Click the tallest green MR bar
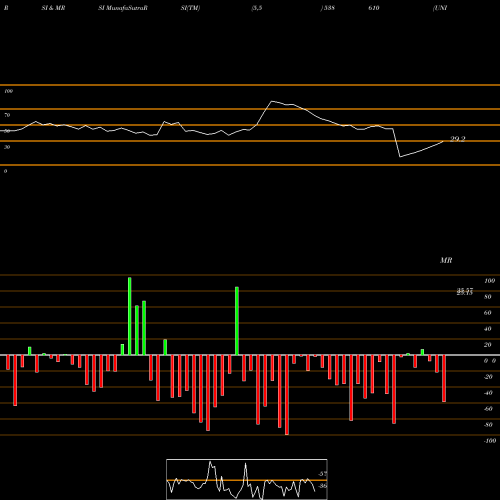Screen dimensions: 500x500 tap(130, 316)
